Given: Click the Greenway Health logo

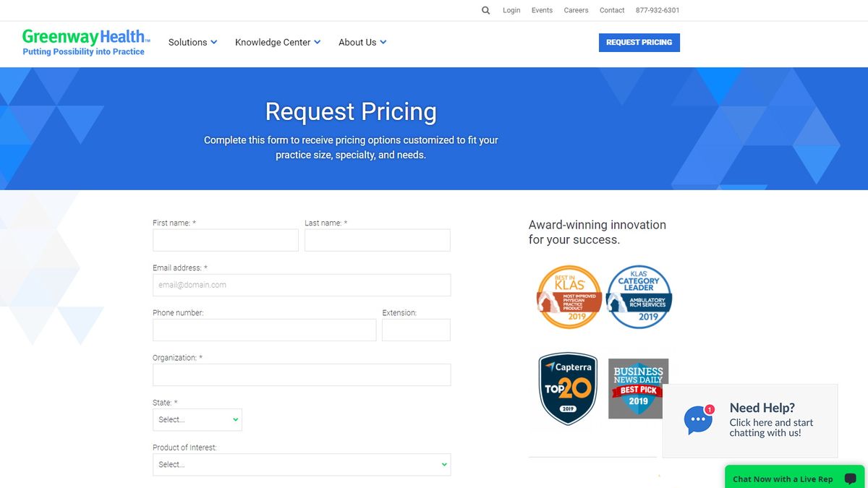Looking at the screenshot, I should point(85,42).
